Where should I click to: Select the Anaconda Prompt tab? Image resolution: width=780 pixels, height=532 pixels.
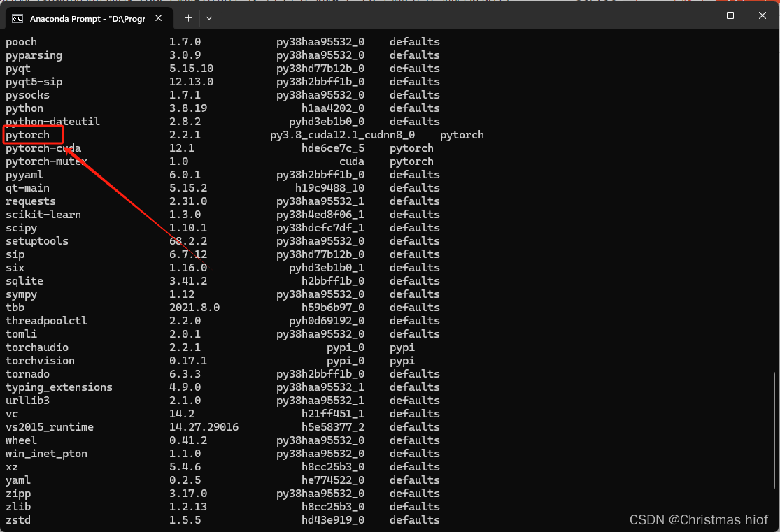tap(88, 18)
